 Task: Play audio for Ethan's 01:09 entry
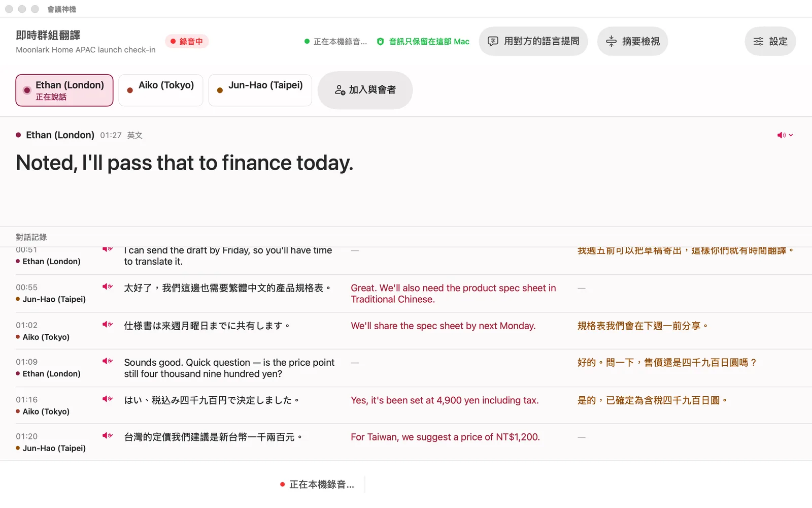click(107, 361)
